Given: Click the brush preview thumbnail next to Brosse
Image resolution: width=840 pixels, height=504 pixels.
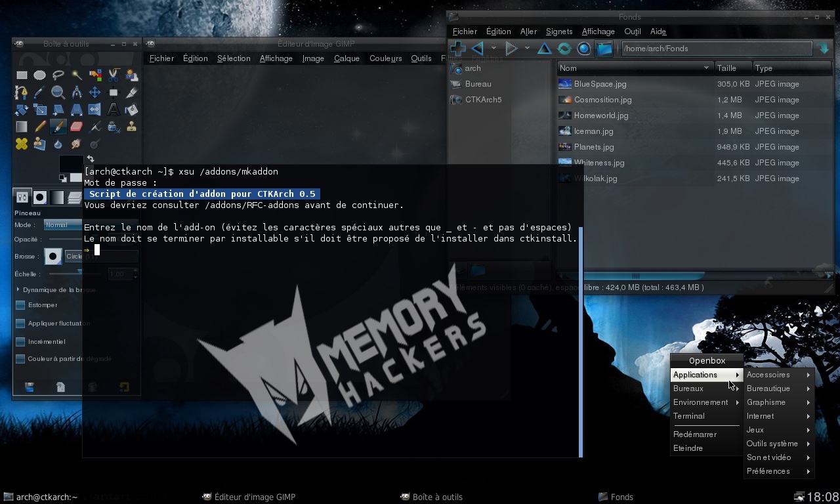Looking at the screenshot, I should coord(53,257).
